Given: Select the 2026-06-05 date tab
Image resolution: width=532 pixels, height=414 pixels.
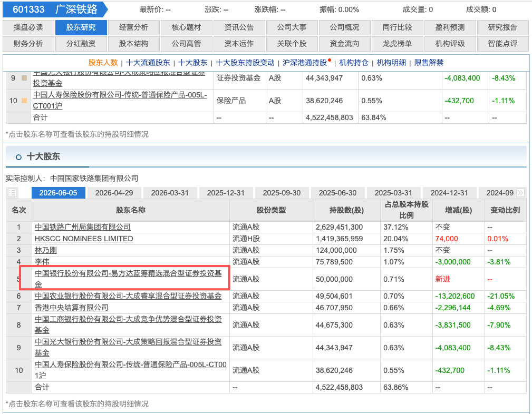Looking at the screenshot, I should click(59, 193).
